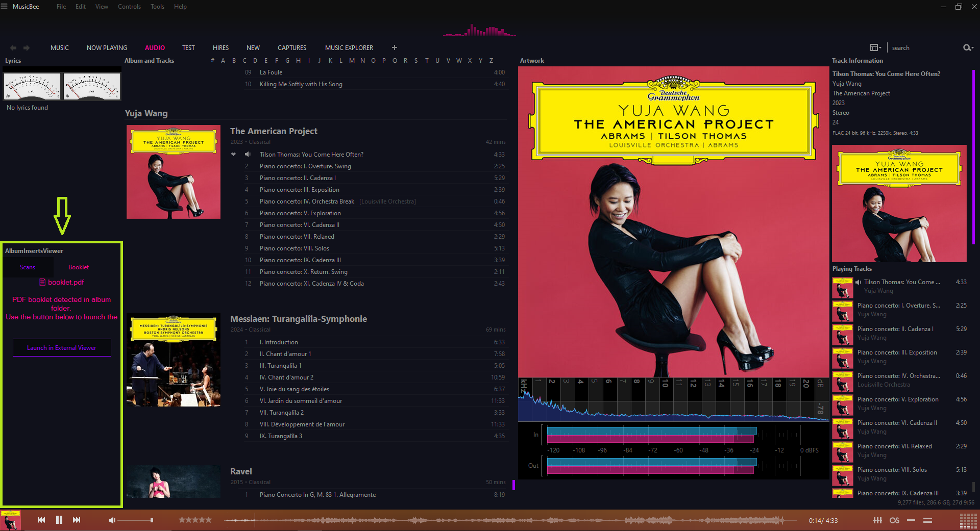
Task: Open the Help menu
Action: pyautogui.click(x=180, y=7)
